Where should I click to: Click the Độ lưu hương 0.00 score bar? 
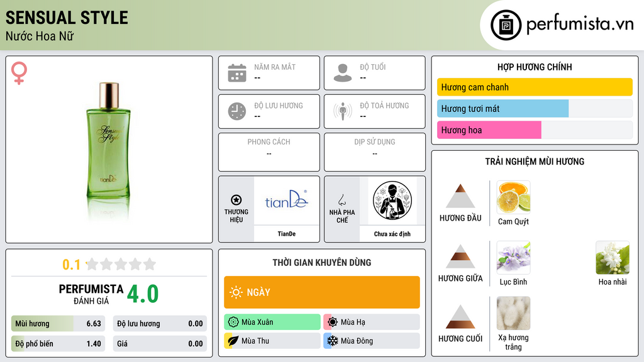click(x=160, y=324)
